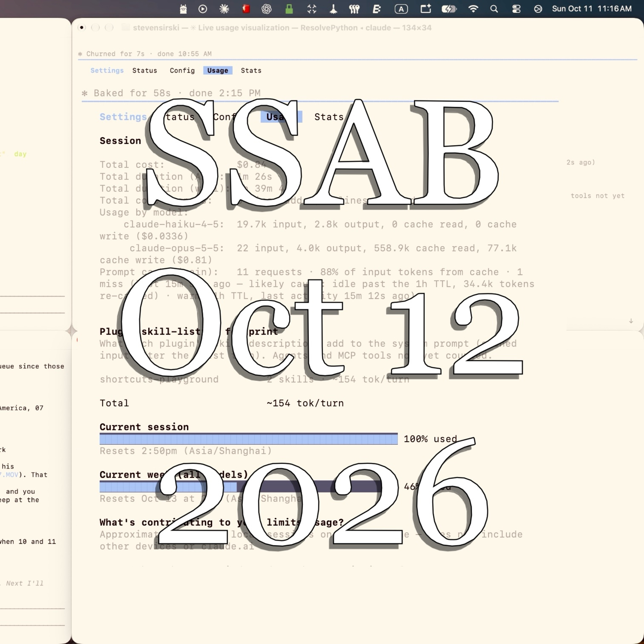The height and width of the screenshot is (644, 644).
Task: Open the .MOV file link in left window
Action: pos(9,475)
